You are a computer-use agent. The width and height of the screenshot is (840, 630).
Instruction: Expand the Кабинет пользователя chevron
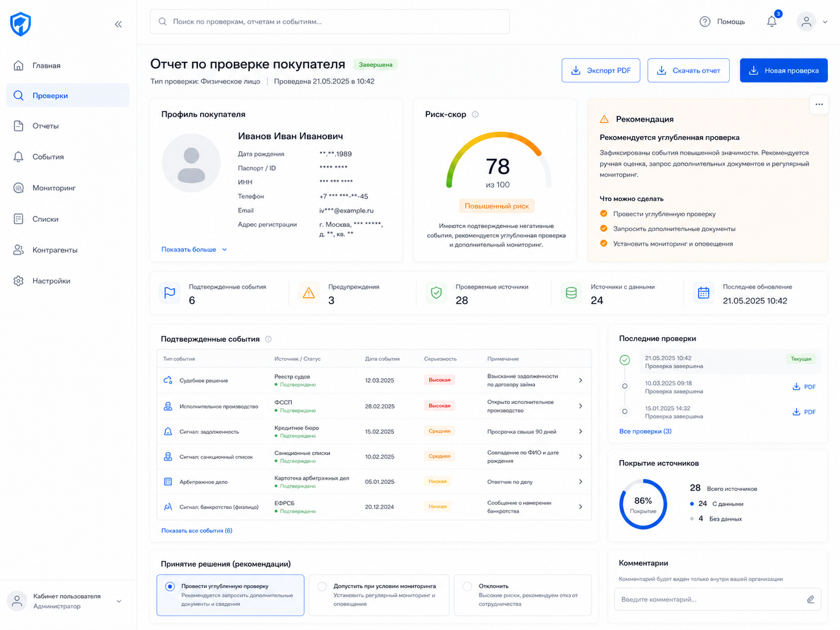119,601
